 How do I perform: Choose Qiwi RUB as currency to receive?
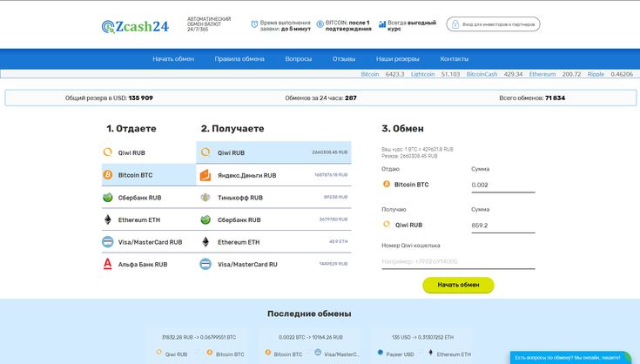tap(231, 152)
